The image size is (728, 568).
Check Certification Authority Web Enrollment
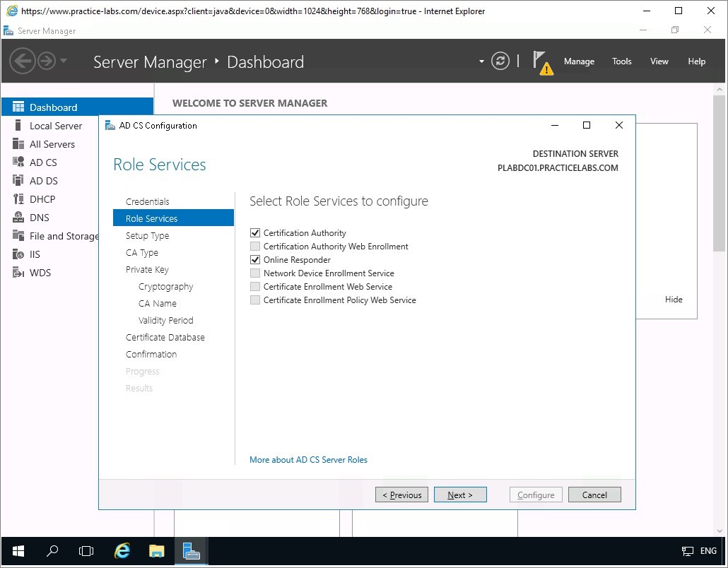coord(255,247)
